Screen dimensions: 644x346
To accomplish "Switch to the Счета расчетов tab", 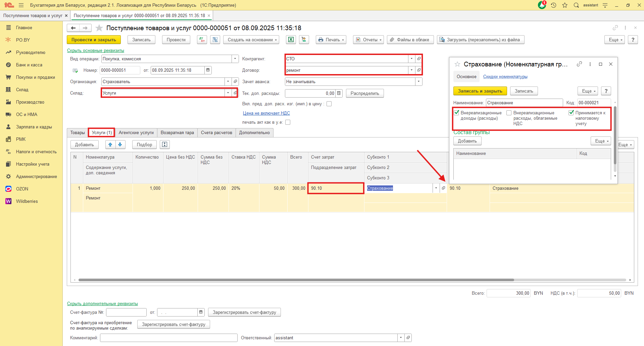I will coord(216,132).
